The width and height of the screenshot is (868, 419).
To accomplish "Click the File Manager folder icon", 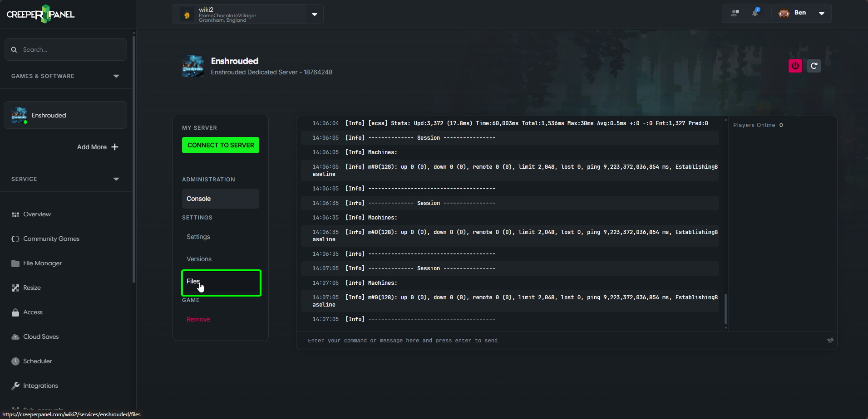I will (15, 263).
